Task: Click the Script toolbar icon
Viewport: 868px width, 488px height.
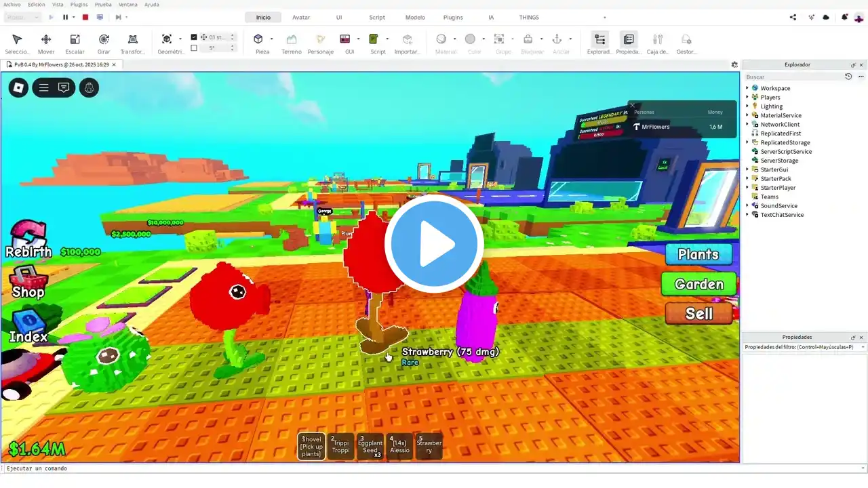Action: 374,39
